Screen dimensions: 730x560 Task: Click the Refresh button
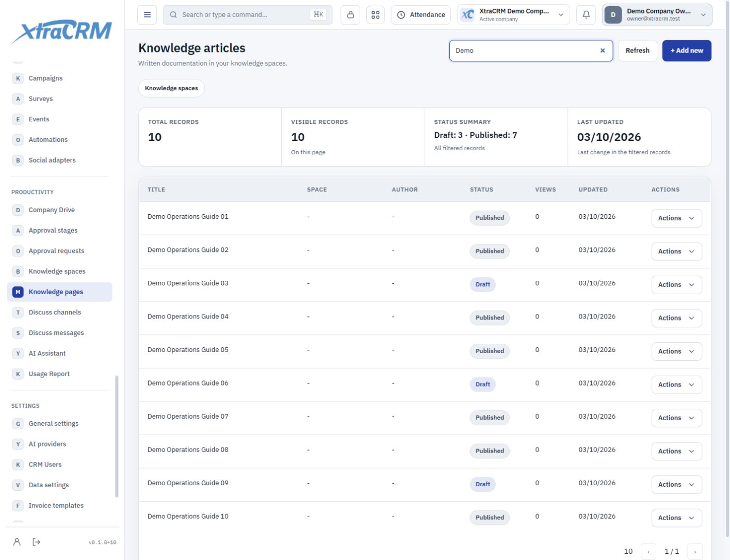point(638,51)
